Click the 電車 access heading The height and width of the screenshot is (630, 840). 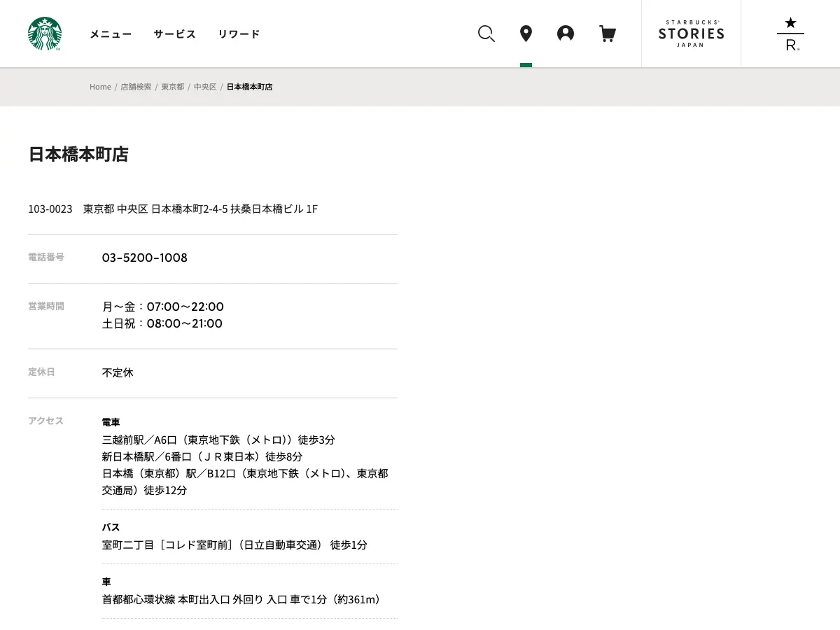coord(111,422)
